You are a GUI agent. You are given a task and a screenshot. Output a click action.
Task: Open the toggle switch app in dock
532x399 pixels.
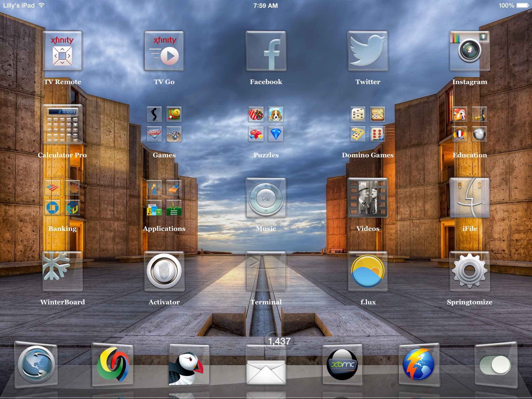496,365
